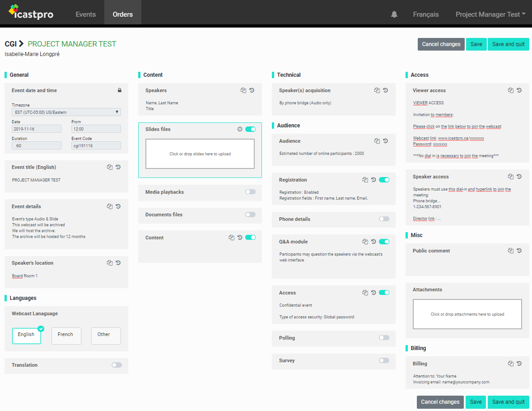532x411 pixels.
Task: Open the Project Manager Test user menu
Action: (x=490, y=14)
